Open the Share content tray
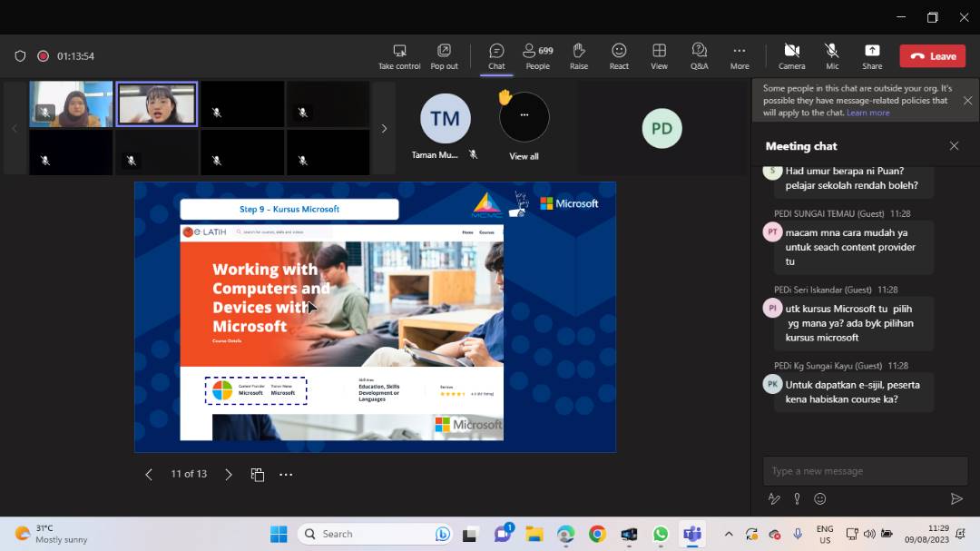Screen dimensions: 980x551 click(x=872, y=56)
